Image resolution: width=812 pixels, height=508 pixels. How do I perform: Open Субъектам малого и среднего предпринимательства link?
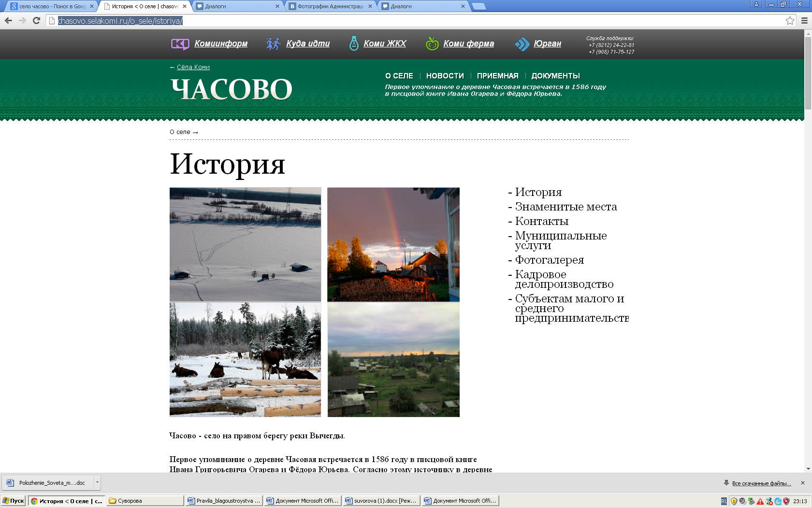572,308
